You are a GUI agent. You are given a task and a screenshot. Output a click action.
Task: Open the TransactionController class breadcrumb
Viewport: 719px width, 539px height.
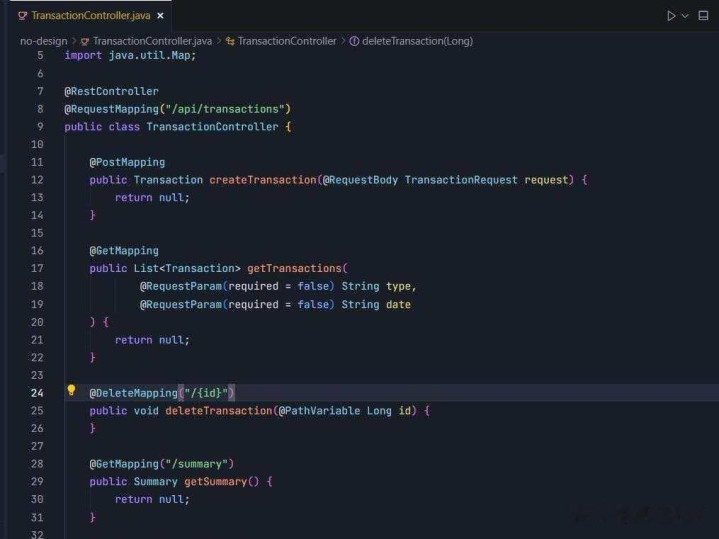tap(287, 41)
